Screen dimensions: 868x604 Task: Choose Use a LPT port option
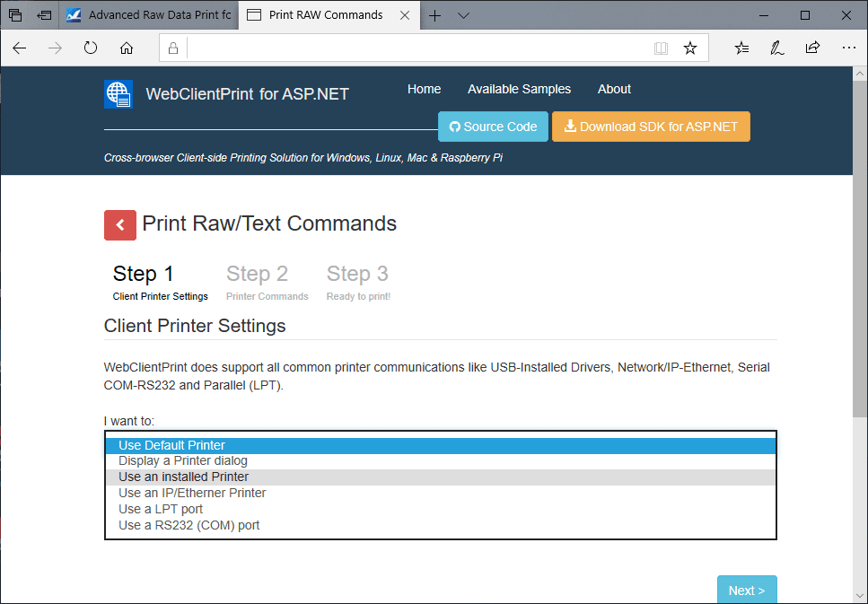pyautogui.click(x=441, y=510)
